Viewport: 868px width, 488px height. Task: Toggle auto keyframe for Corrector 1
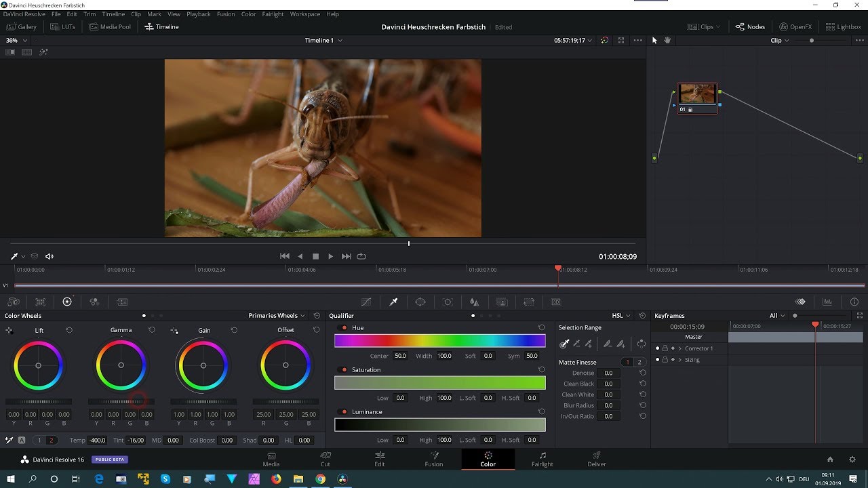(673, 348)
